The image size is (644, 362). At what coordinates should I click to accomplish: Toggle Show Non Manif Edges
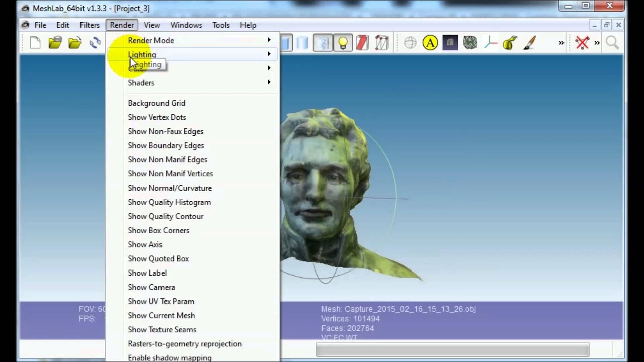point(192,159)
